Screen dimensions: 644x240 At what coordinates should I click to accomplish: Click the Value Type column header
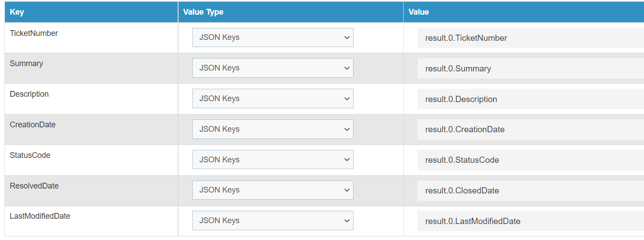(x=203, y=12)
